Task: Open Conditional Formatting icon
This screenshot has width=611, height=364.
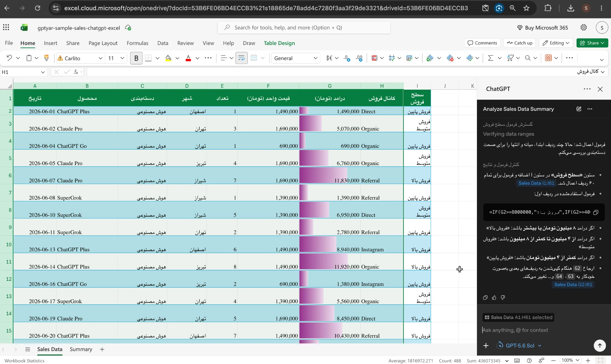Action: (374, 58)
